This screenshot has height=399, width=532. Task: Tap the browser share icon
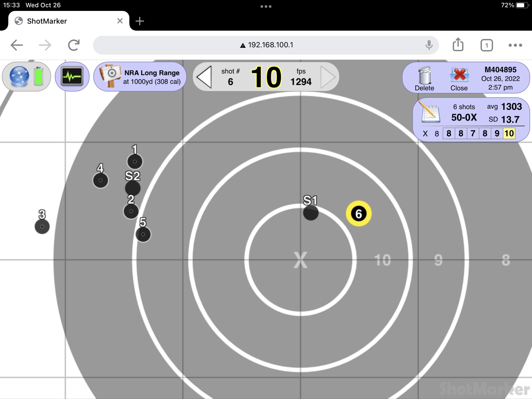point(458,45)
